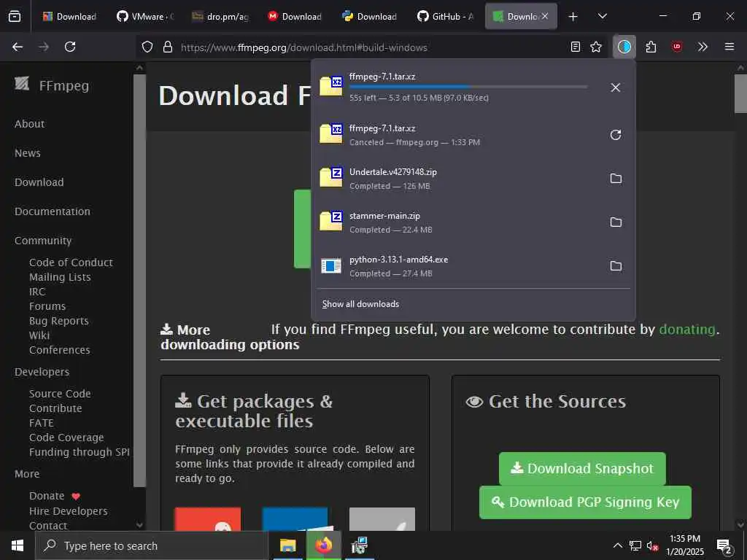Show hidden system tray icons
Screen dimensions: 747x560
617,545
